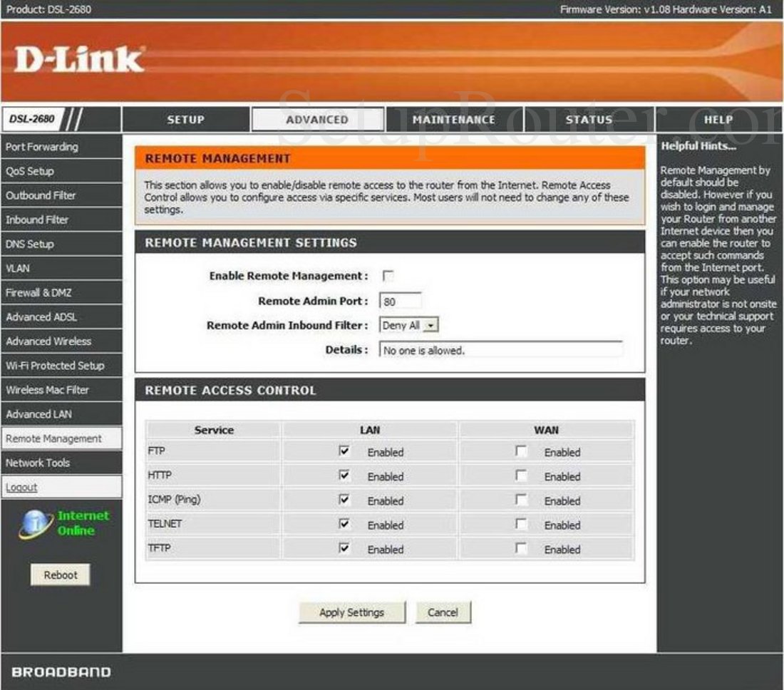784x690 pixels.
Task: Open the SETUP tab
Action: tap(185, 120)
